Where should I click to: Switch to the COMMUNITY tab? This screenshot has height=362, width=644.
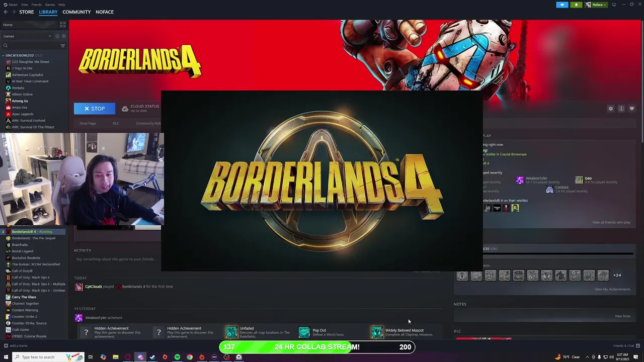click(76, 12)
